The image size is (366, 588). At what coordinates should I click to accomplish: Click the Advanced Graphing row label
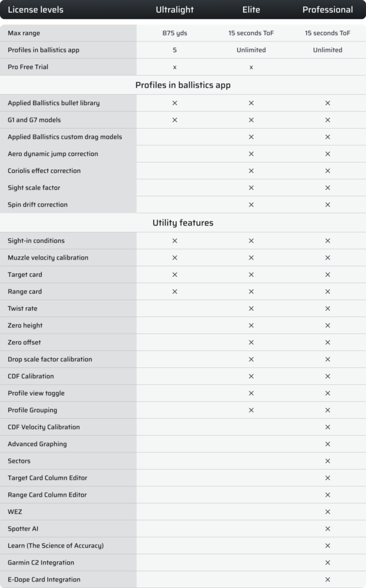pos(37,444)
